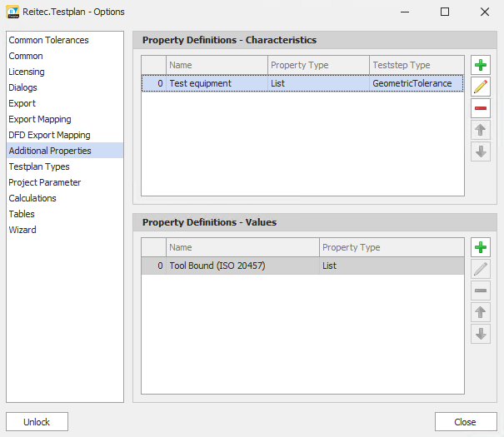Select the Tool Bound (ISO 20457) row
This screenshot has height=437, width=504.
click(242, 266)
